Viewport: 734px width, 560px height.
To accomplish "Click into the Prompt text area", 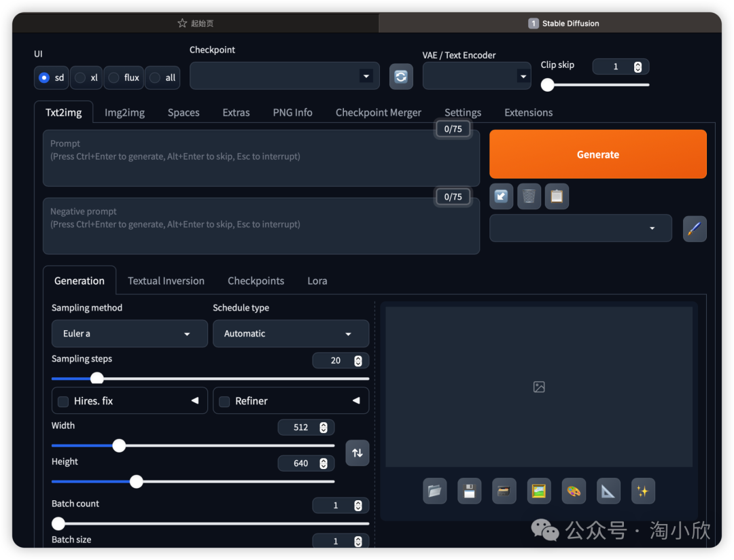I will pyautogui.click(x=261, y=158).
